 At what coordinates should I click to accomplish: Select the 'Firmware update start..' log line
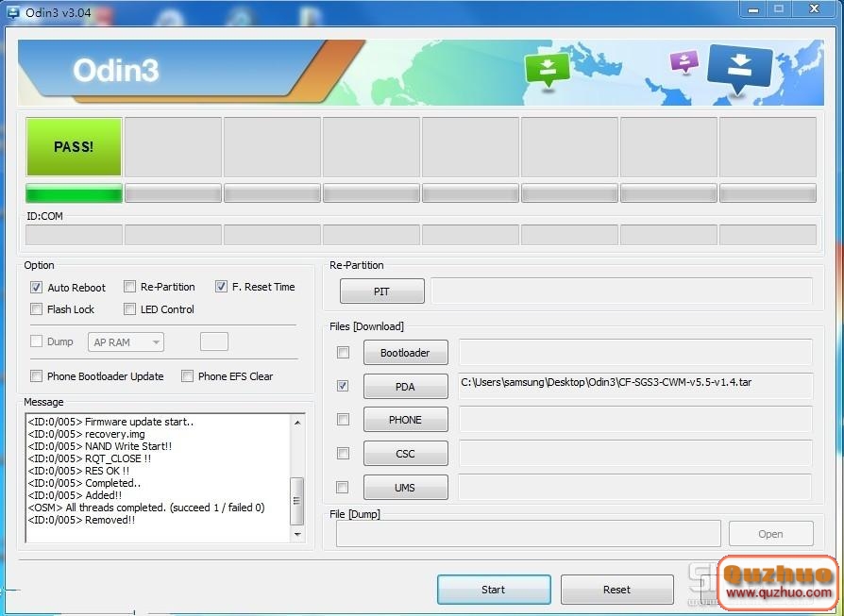110,422
